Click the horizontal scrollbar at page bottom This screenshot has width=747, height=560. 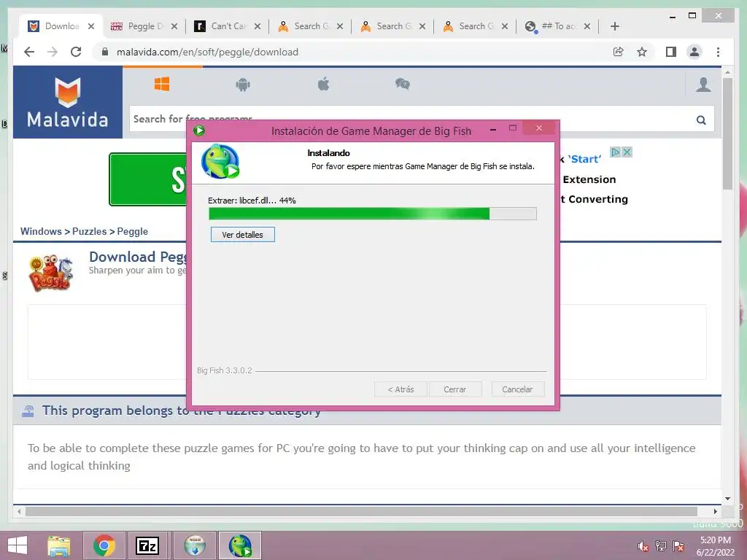coord(361,511)
